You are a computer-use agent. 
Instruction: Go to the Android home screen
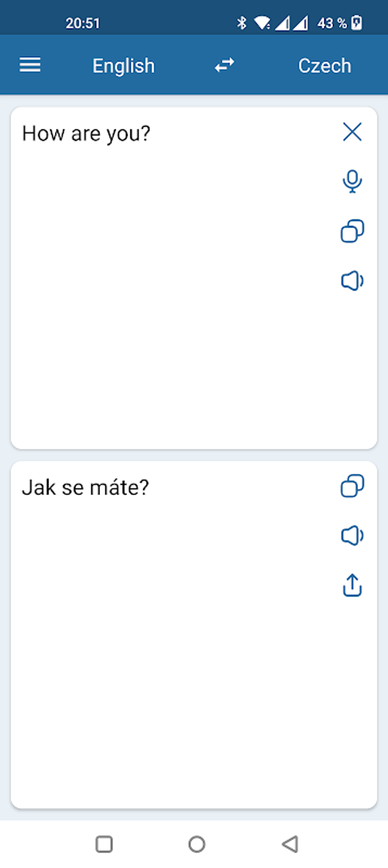pos(197,844)
